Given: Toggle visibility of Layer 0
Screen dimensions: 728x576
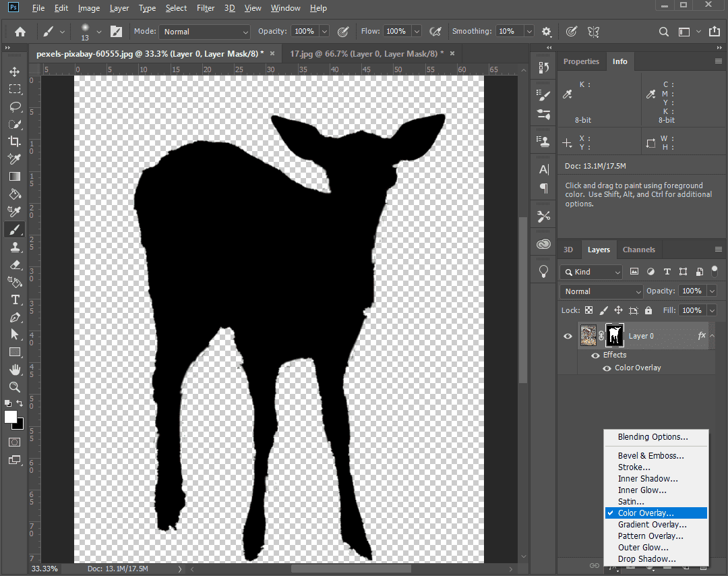Looking at the screenshot, I should tap(568, 336).
